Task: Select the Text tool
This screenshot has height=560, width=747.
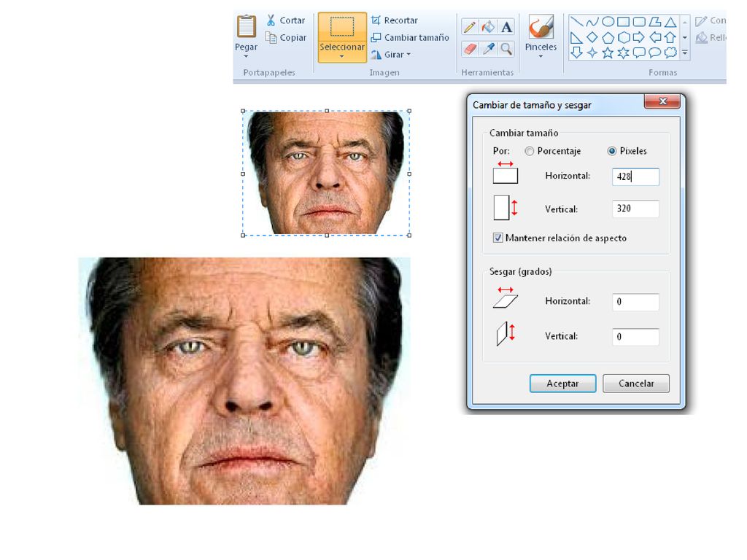Action: pos(506,27)
